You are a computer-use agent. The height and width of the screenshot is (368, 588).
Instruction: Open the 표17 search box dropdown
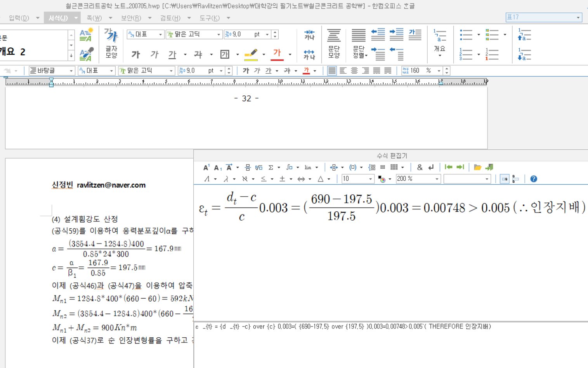pyautogui.click(x=578, y=17)
